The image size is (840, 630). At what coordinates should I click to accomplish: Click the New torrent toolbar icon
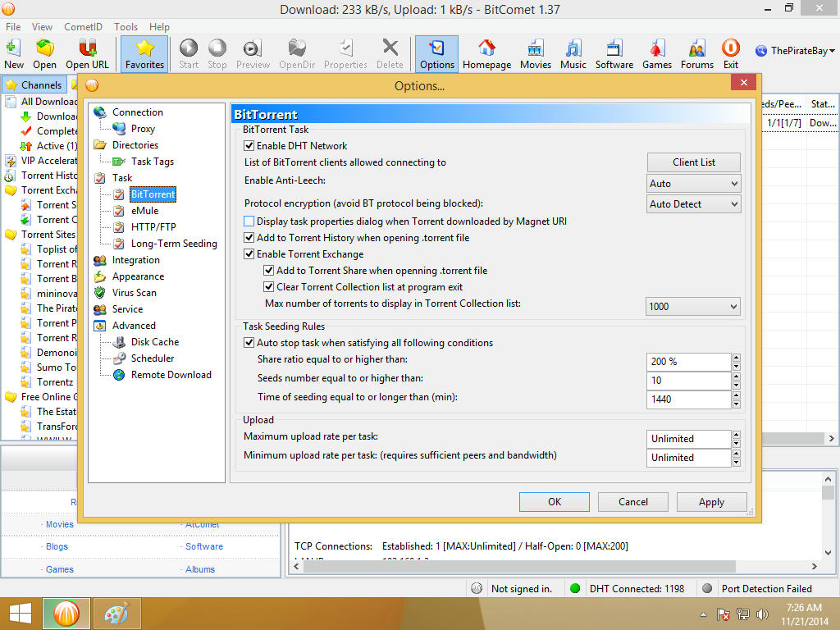(x=14, y=54)
